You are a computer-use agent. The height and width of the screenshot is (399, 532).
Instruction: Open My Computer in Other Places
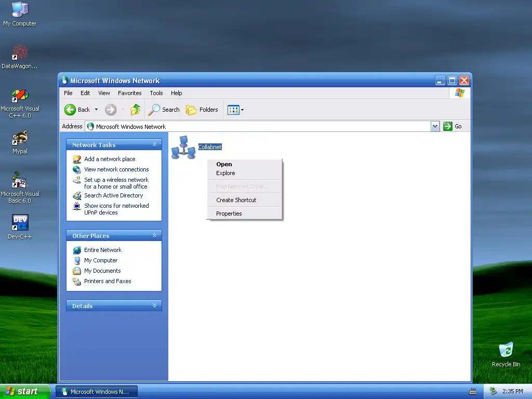101,260
